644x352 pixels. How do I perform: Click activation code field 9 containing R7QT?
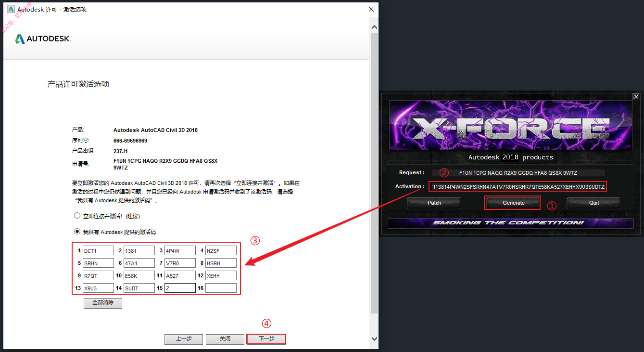(98, 275)
